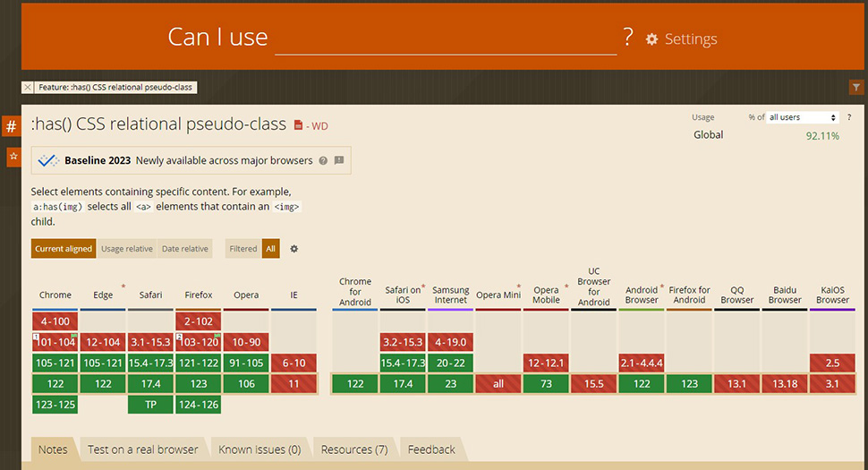The height and width of the screenshot is (470, 868).
Task: Click the Edge column header
Action: [x=103, y=295]
